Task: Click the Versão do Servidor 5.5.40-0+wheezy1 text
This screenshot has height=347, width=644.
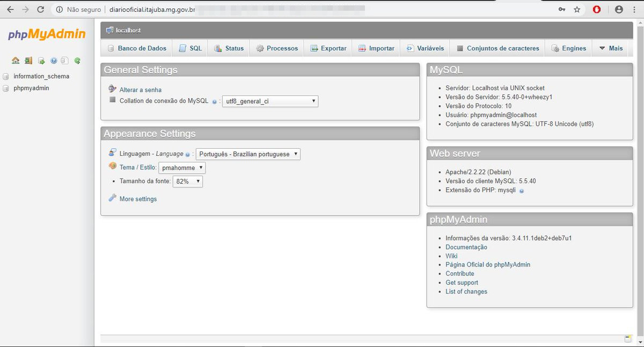Action: pos(499,97)
